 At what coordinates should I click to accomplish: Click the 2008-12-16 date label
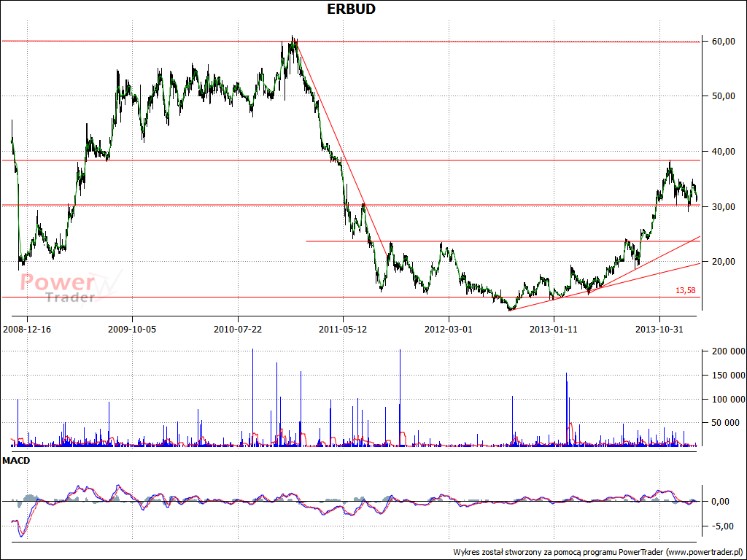[x=27, y=329]
